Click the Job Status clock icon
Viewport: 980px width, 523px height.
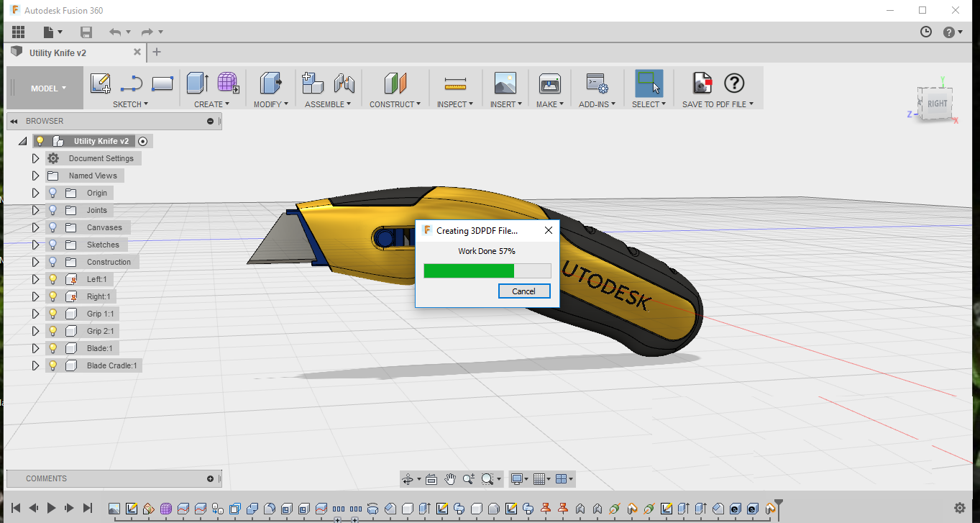point(926,32)
